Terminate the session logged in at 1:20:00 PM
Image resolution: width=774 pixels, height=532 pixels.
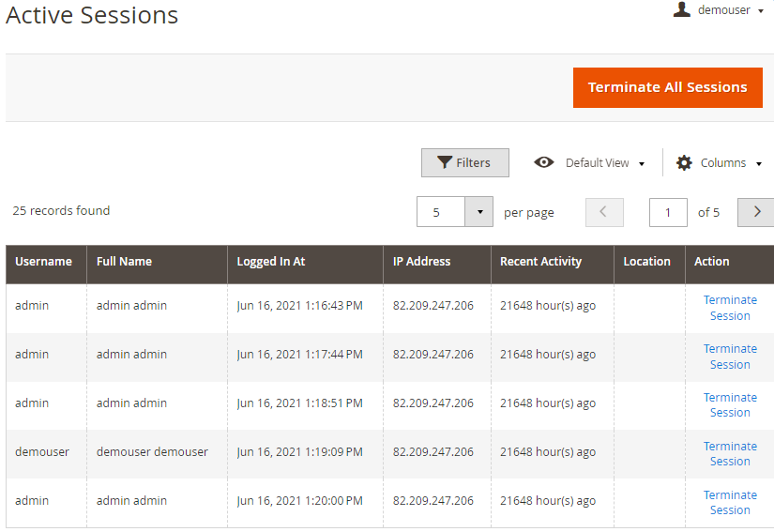coord(730,502)
